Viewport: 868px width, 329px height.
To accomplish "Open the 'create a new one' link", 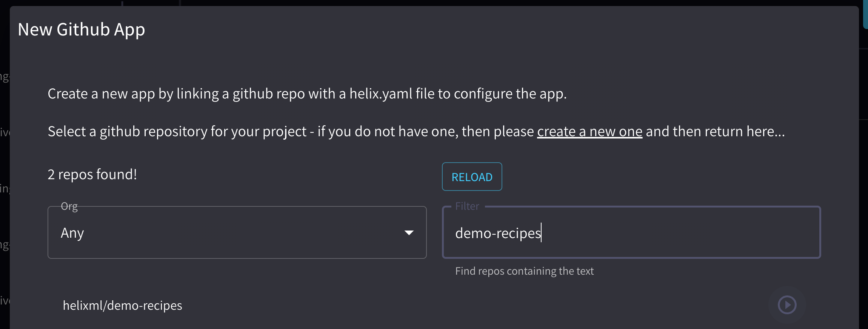I will click(x=589, y=132).
